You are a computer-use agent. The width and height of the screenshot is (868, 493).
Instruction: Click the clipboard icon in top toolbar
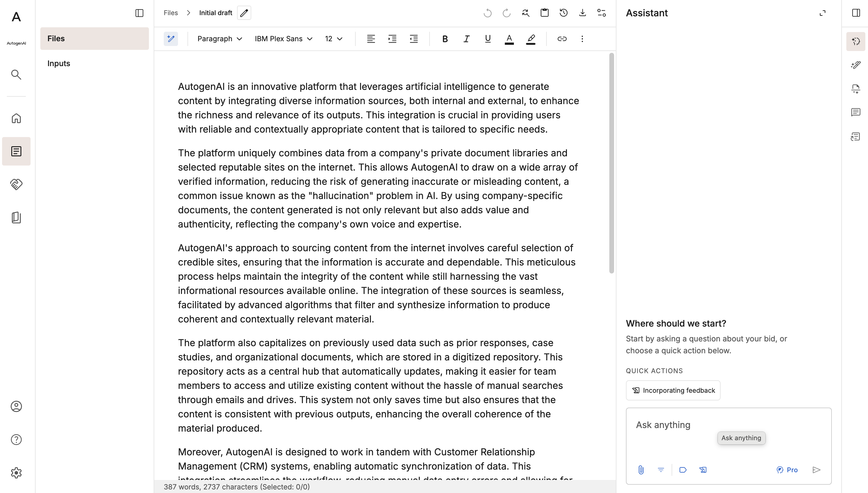(544, 13)
